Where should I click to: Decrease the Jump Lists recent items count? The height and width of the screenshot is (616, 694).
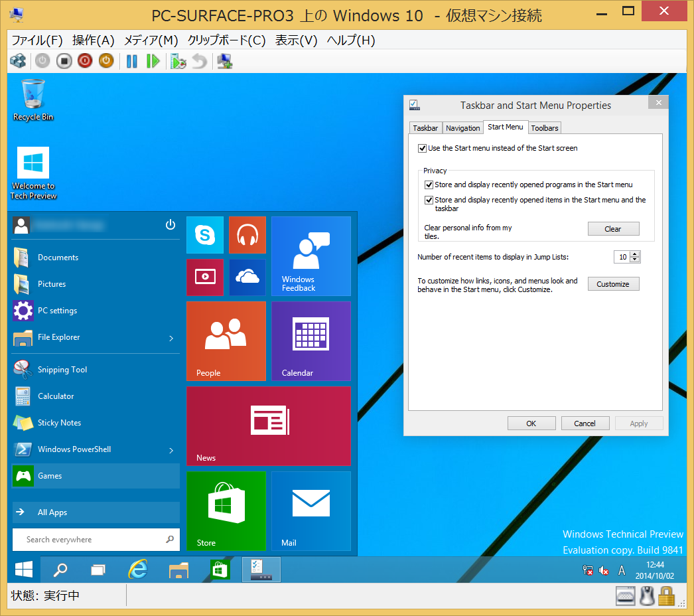(635, 260)
